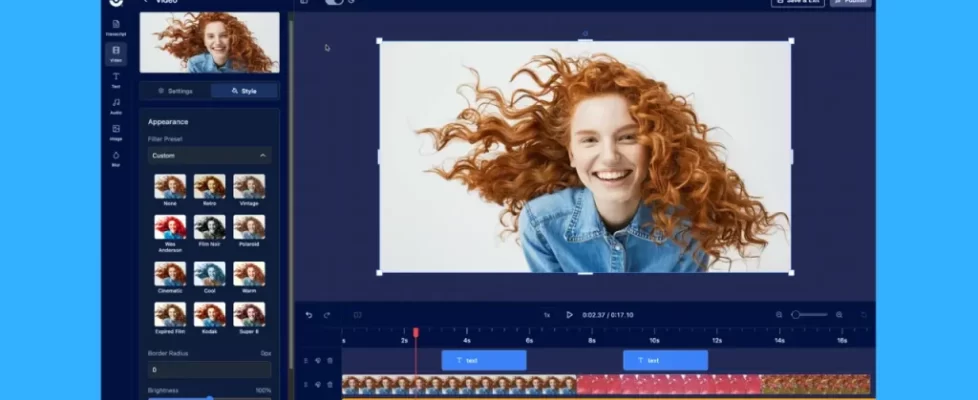Delete the text track with trash icon
Screen dimensions: 978x400
[330, 360]
